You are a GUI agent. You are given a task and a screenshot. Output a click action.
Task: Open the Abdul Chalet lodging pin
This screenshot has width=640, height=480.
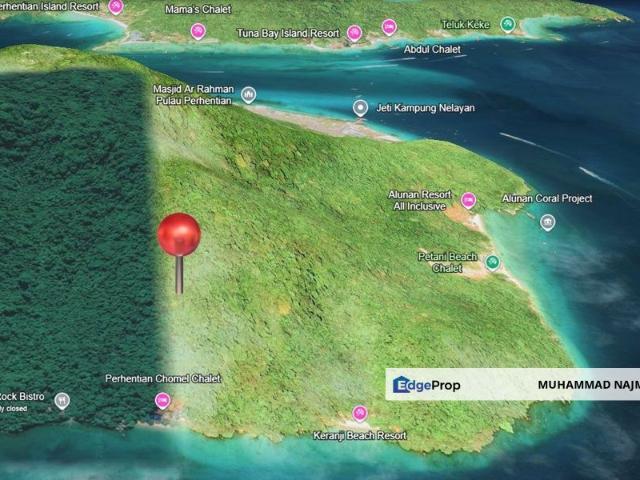(x=389, y=27)
